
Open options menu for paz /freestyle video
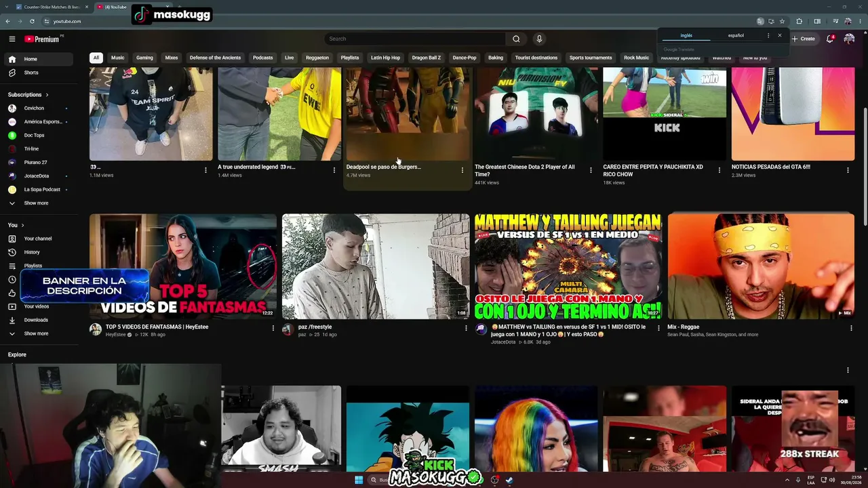point(466,328)
